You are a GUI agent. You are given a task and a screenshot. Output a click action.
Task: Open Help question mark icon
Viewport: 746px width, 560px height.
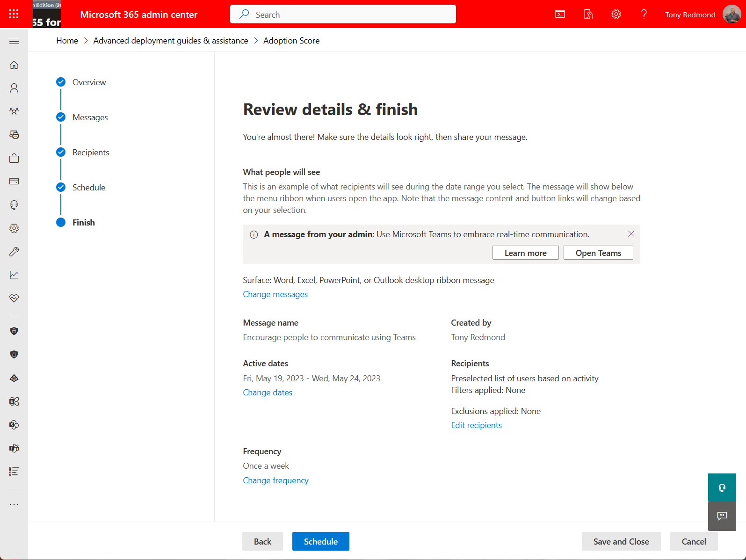[644, 14]
